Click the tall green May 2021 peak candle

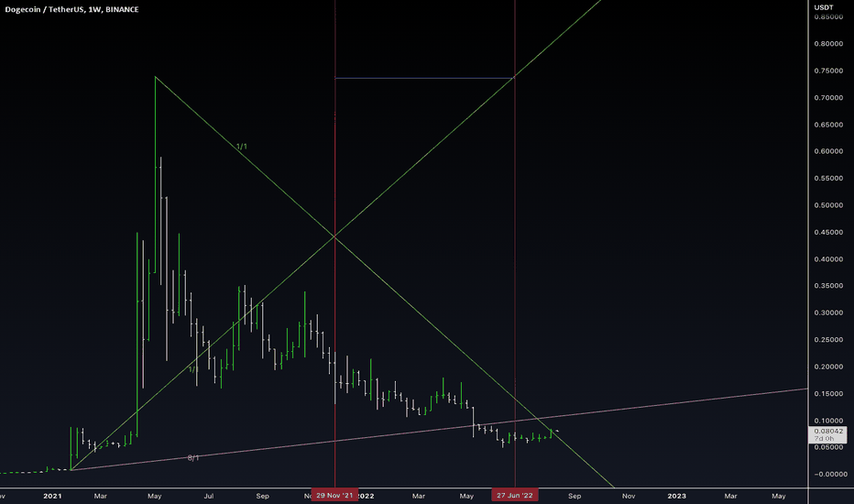(155, 174)
